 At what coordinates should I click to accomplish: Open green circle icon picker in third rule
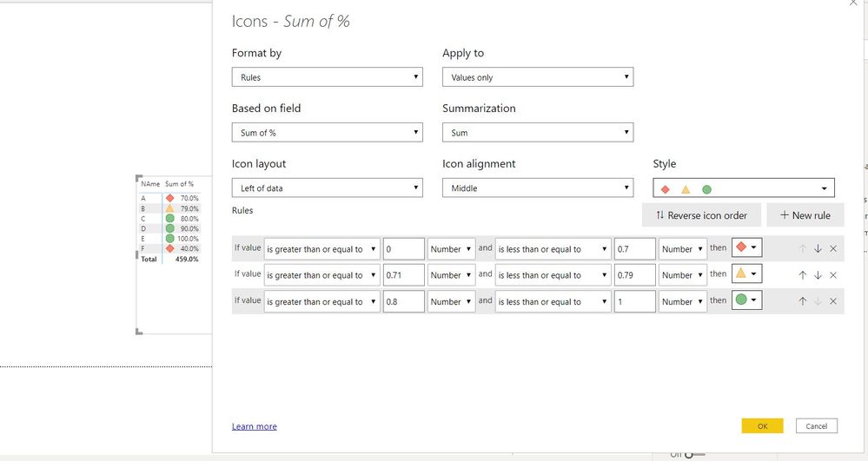[746, 300]
